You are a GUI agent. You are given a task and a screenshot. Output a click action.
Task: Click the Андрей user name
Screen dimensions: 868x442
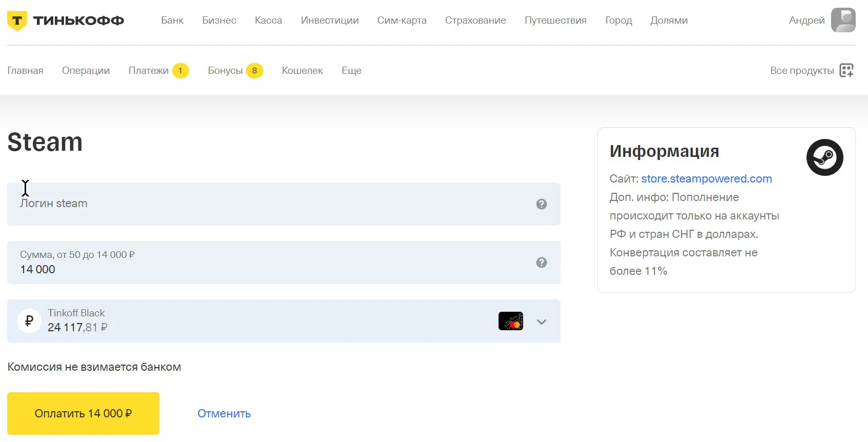pyautogui.click(x=807, y=21)
